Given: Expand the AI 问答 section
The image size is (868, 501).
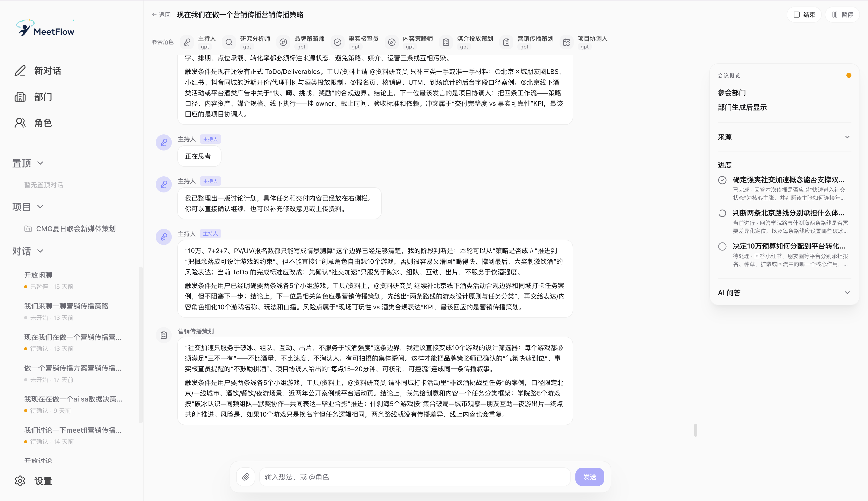Looking at the screenshot, I should pos(784,292).
